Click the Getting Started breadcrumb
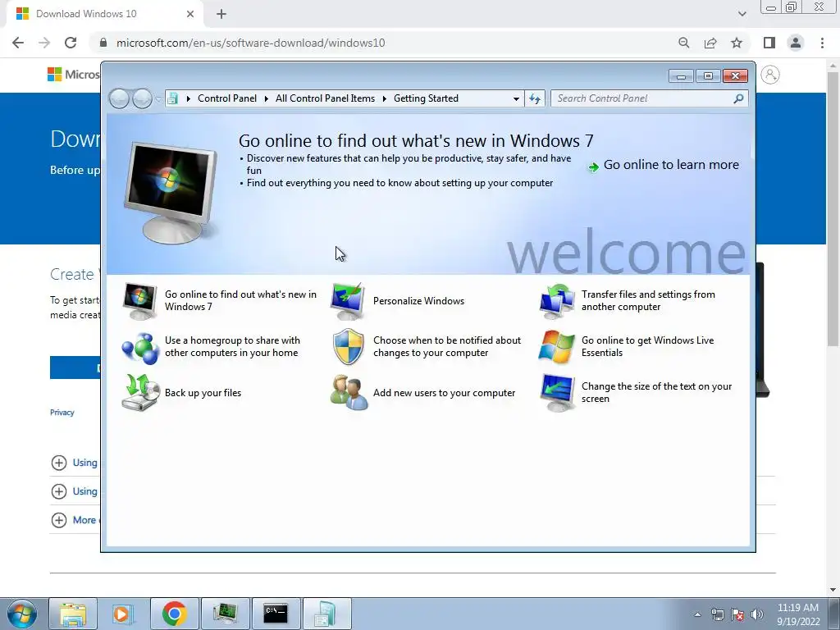 point(426,98)
